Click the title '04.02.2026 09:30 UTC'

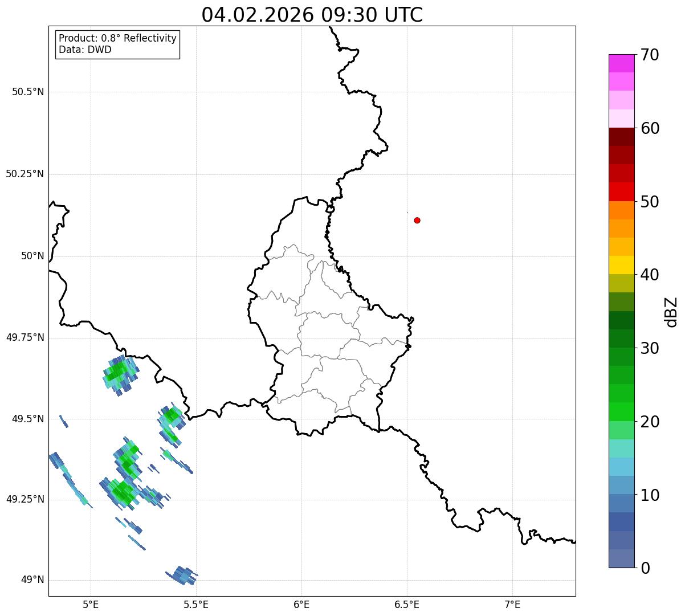(312, 14)
